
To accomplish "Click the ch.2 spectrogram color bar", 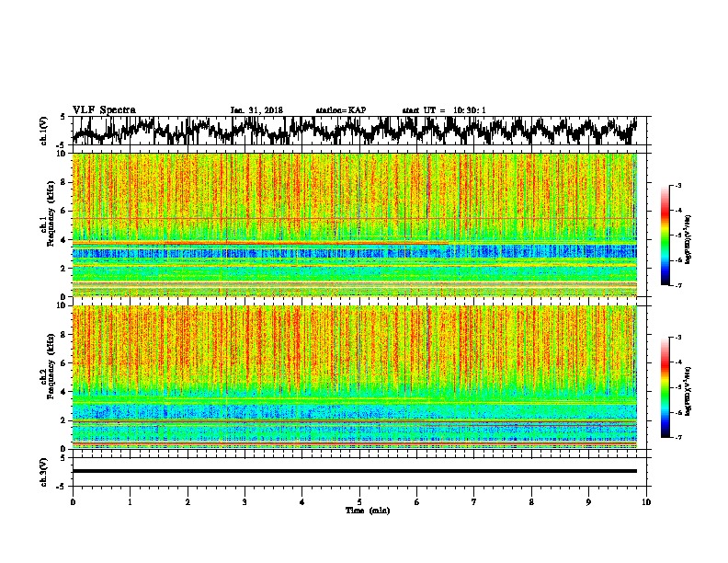I will (665, 387).
